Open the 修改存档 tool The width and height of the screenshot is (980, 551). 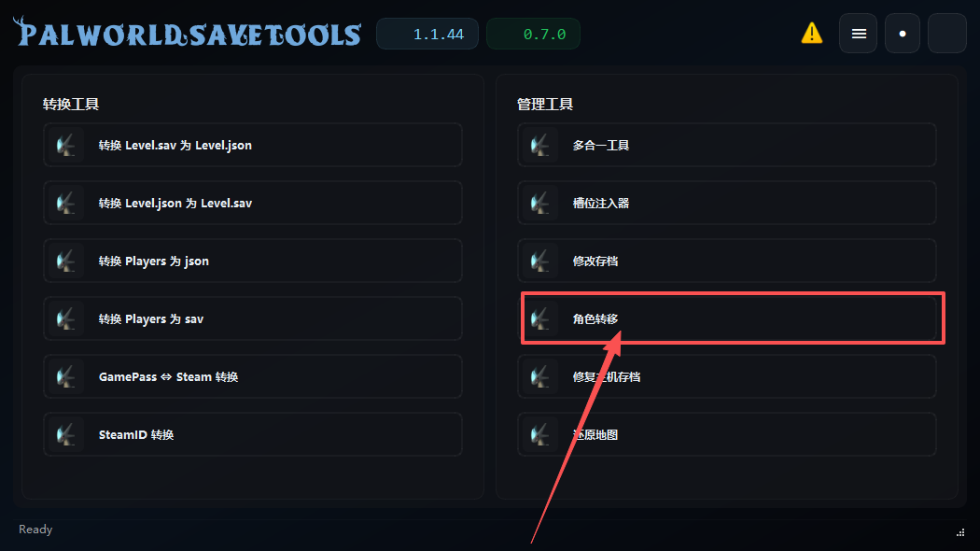pyautogui.click(x=727, y=261)
